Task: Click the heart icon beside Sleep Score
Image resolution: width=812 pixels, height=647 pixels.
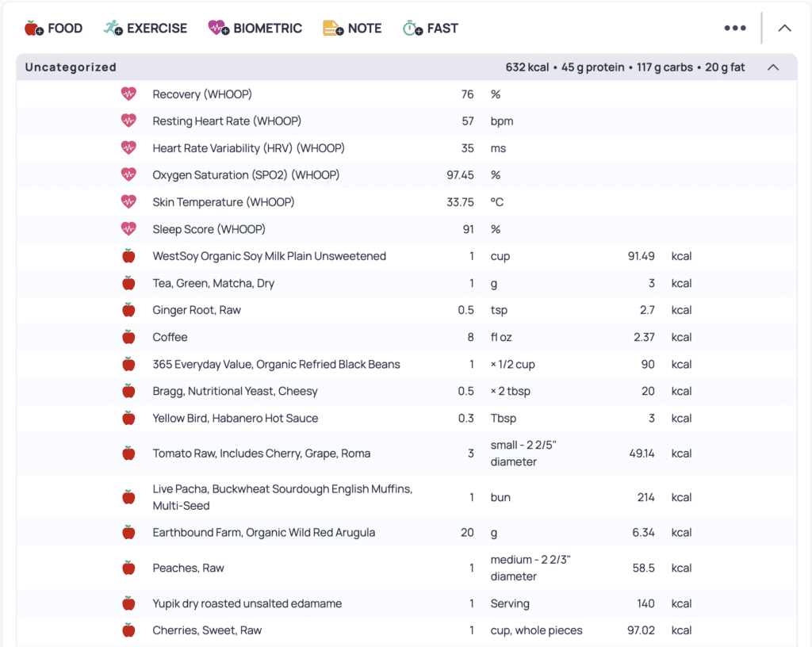Action: click(128, 229)
